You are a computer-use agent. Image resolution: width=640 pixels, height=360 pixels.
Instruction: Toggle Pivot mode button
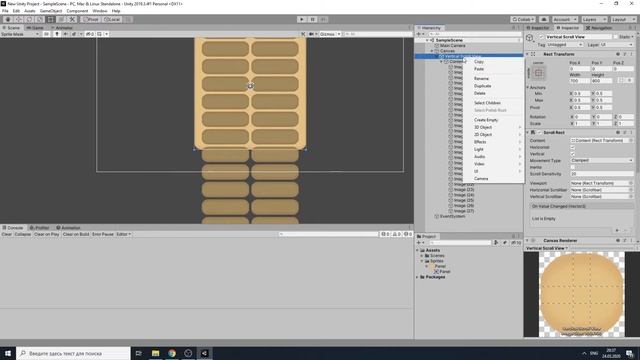[90, 19]
